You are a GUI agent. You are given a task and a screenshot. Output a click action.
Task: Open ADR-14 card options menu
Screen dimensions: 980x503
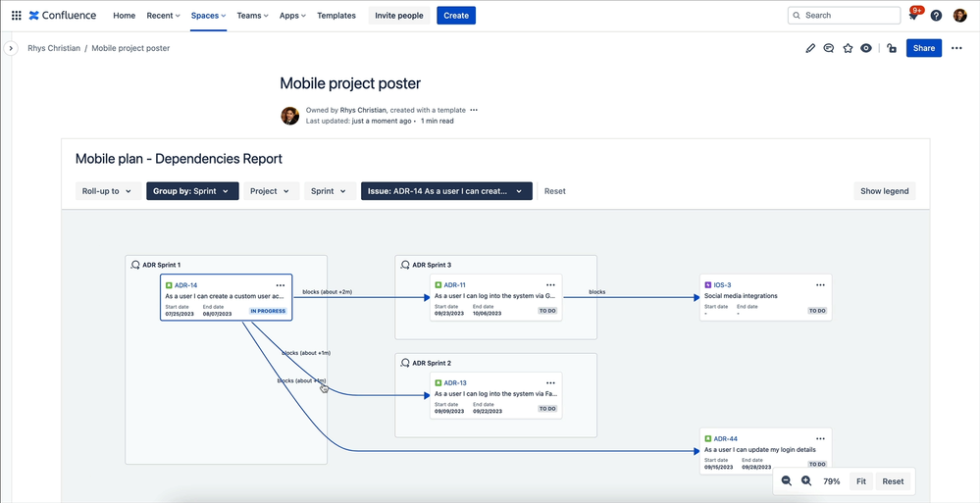click(x=280, y=285)
